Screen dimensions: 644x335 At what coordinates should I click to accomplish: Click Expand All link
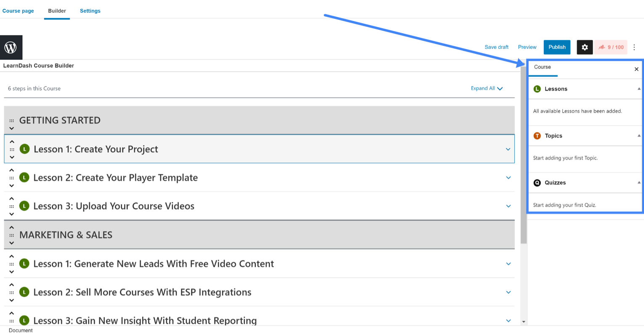pyautogui.click(x=487, y=88)
